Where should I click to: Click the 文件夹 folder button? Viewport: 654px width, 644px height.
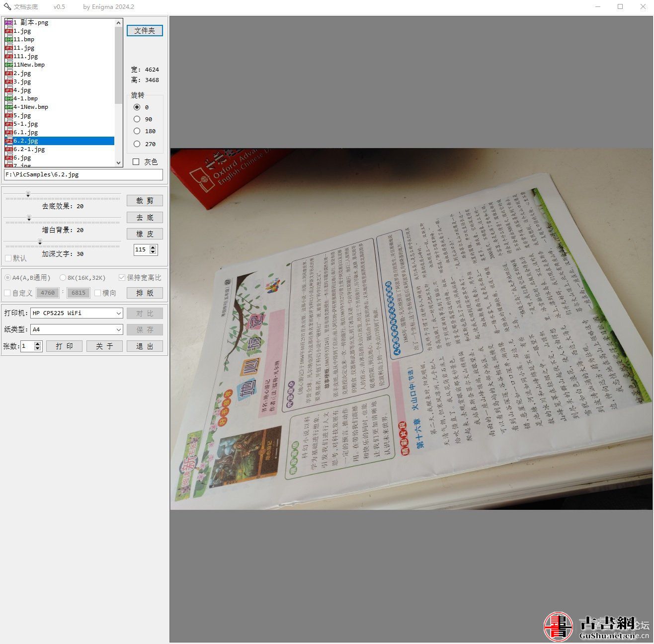[145, 31]
